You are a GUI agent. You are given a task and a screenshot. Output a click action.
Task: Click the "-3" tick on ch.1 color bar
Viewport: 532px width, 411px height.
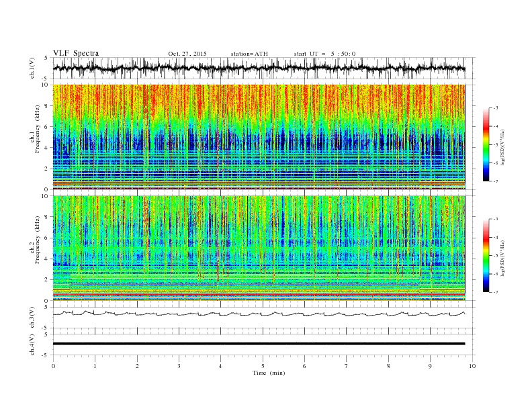tap(496, 108)
